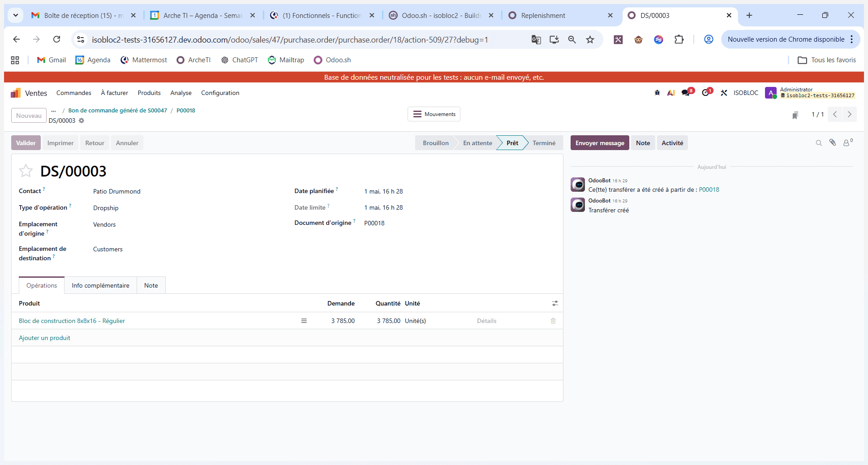The height and width of the screenshot is (465, 868).
Task: Switch to the Info complémentaire tab
Action: click(100, 285)
